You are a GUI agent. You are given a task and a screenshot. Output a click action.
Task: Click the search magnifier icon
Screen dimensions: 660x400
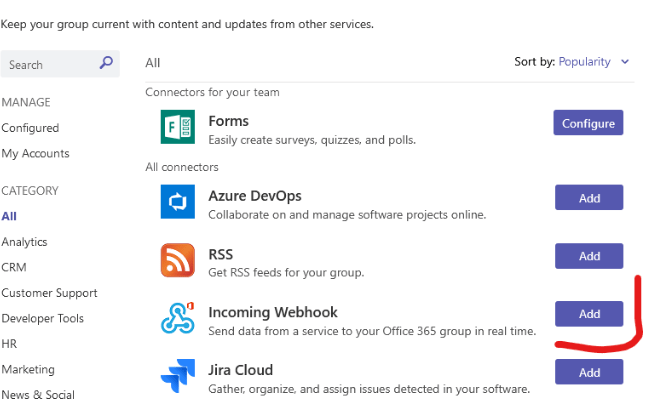click(106, 64)
